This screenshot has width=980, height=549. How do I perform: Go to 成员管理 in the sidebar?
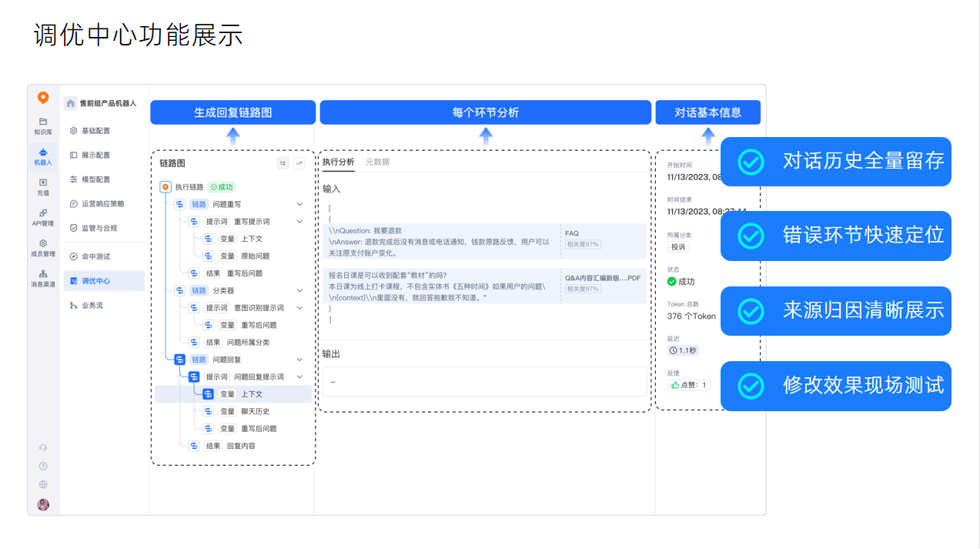[x=43, y=247]
